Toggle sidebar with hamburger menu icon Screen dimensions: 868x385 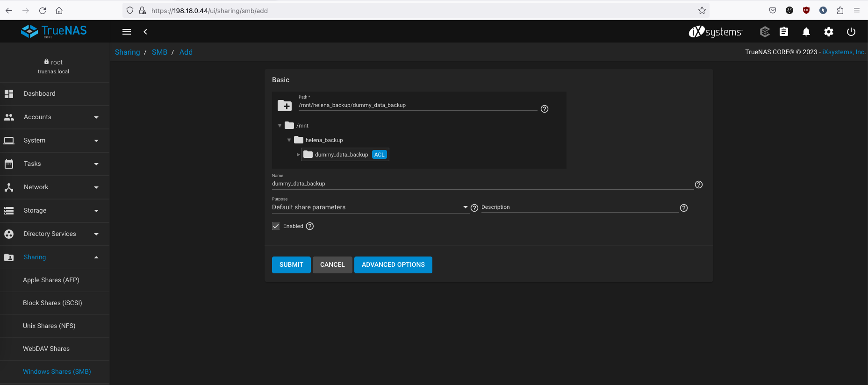(x=127, y=32)
